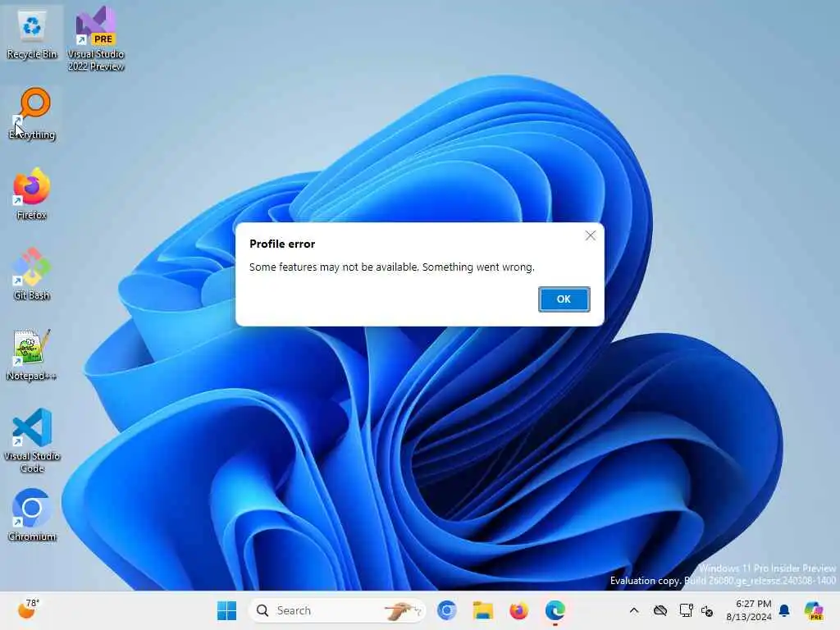Select the Git Bash desktop shortcut

coord(32,274)
